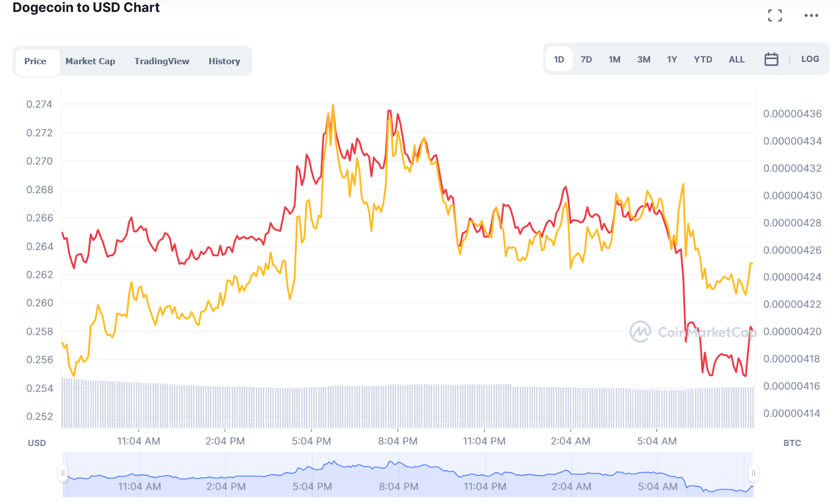840x504 pixels.
Task: Select the Price tab
Action: [35, 61]
